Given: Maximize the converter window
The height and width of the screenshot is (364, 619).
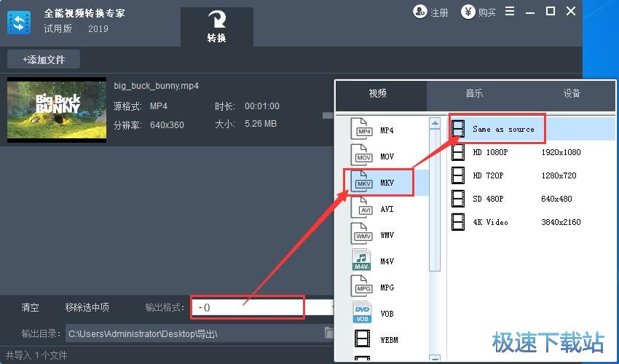Looking at the screenshot, I should (551, 11).
